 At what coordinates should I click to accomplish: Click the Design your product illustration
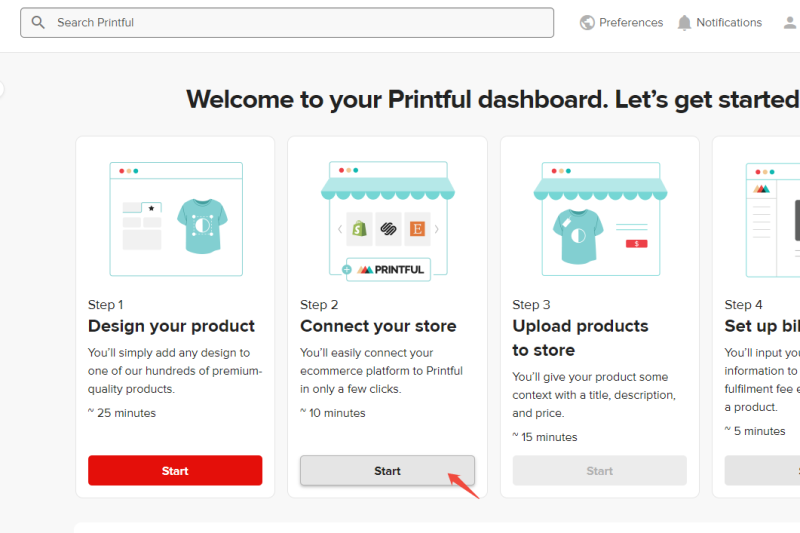176,219
